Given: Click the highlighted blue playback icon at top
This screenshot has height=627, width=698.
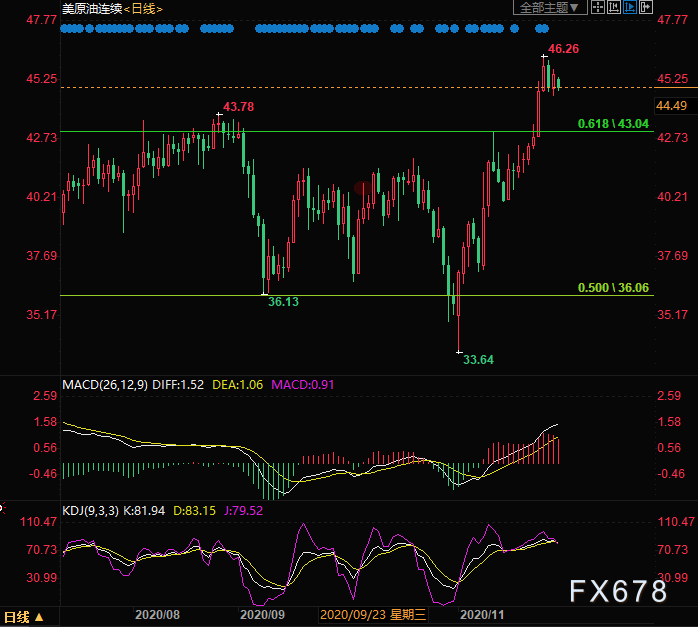Looking at the screenshot, I should click(x=629, y=7).
